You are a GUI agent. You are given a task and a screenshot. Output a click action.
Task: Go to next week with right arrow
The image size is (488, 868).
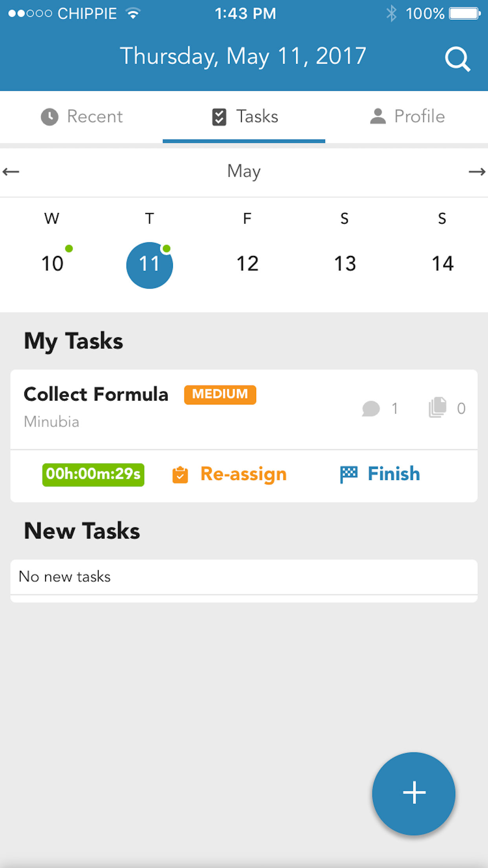[x=477, y=172]
